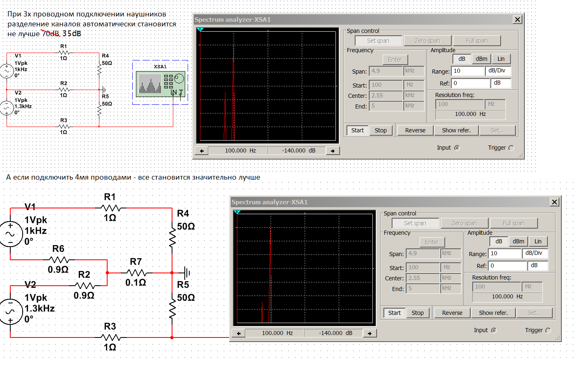This screenshot has height=379, width=588.
Task: Close the top Spectrum analyzer-XSA1 window
Action: pyautogui.click(x=517, y=19)
